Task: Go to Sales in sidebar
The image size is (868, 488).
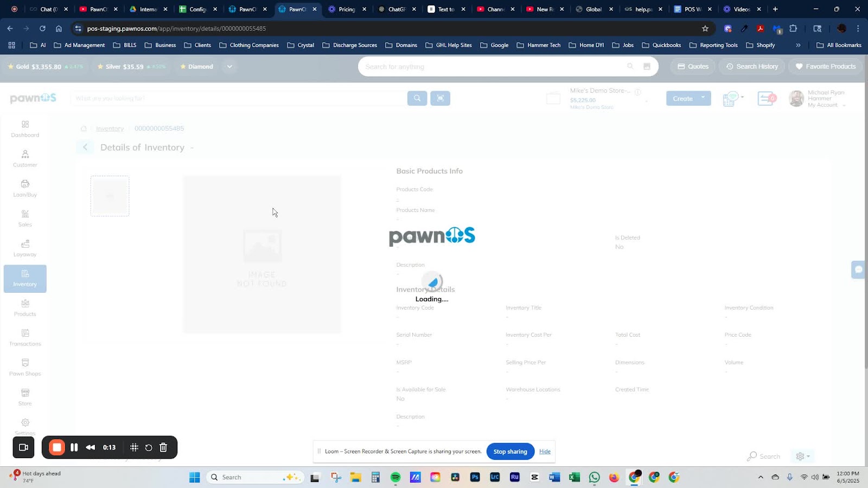Action: [25, 219]
